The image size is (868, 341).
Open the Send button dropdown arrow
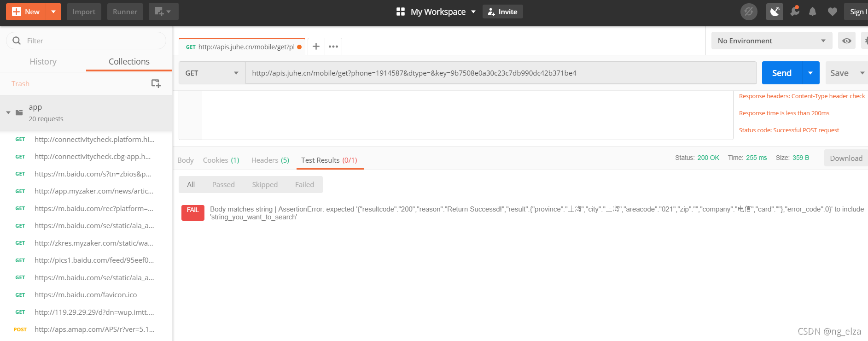[810, 73]
